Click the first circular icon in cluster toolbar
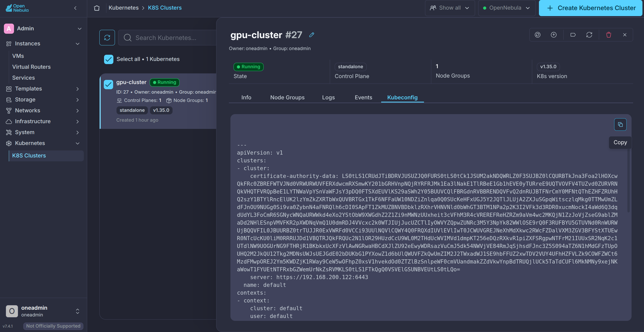 click(x=538, y=35)
